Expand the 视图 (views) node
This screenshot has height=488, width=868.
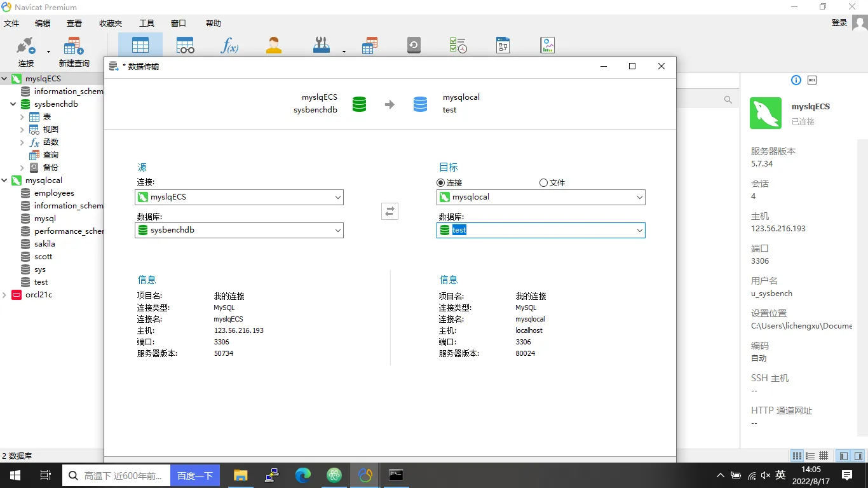click(22, 130)
